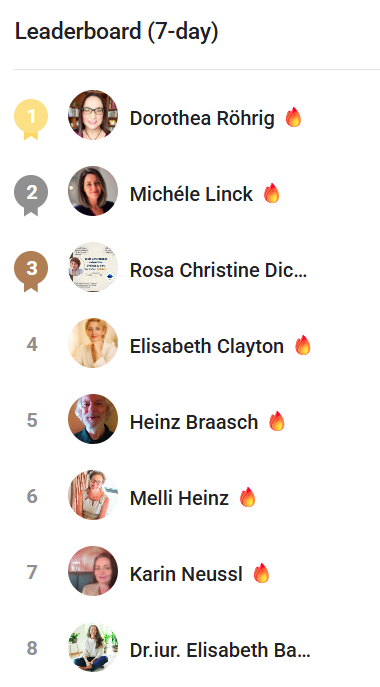Click the Leaderboard (7-day) heading
The height and width of the screenshot is (687, 380).
(x=117, y=32)
